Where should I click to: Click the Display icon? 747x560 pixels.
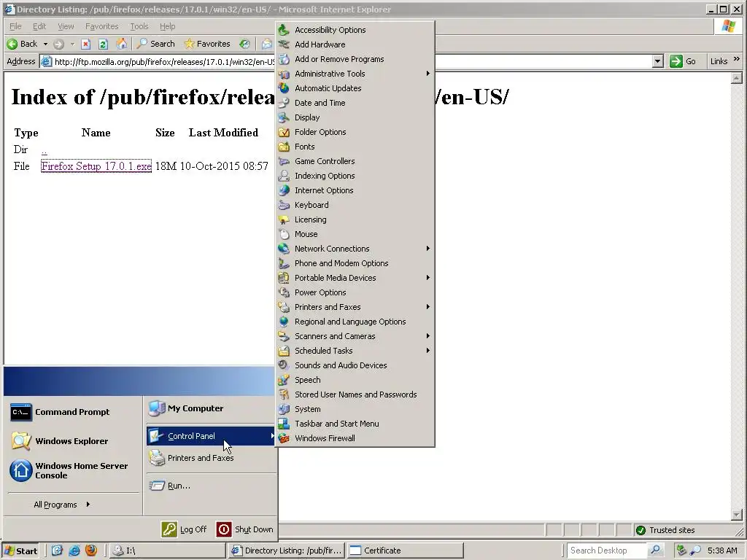point(284,117)
